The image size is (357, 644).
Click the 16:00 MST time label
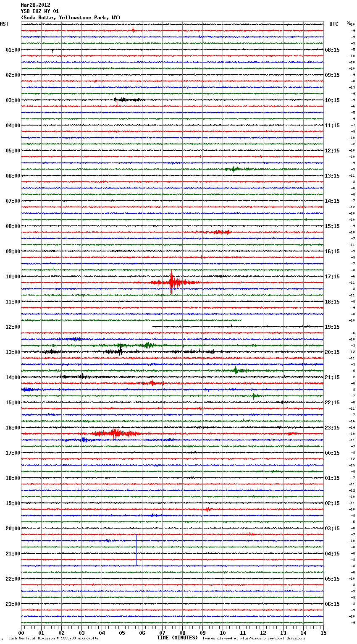(x=13, y=428)
